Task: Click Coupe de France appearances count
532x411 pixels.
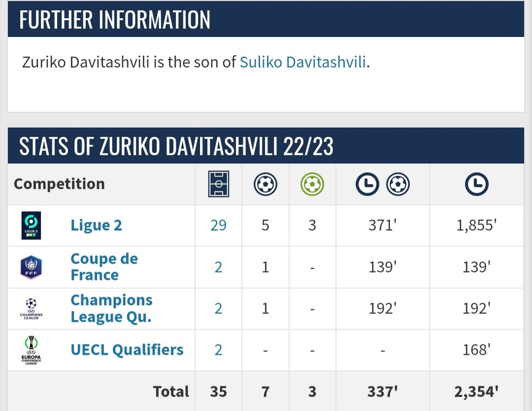Action: pos(218,267)
